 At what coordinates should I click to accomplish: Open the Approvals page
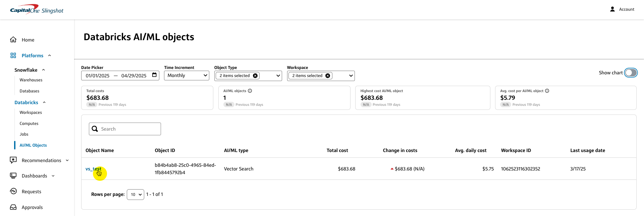coord(32,207)
